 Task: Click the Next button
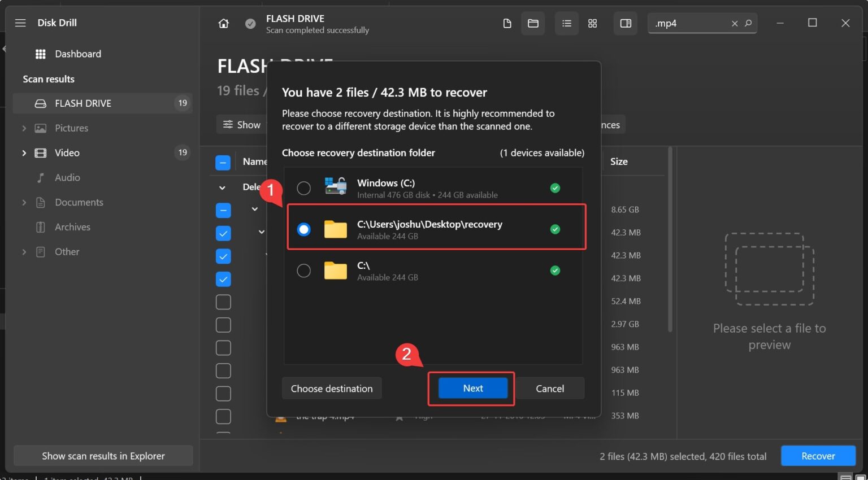coord(472,388)
